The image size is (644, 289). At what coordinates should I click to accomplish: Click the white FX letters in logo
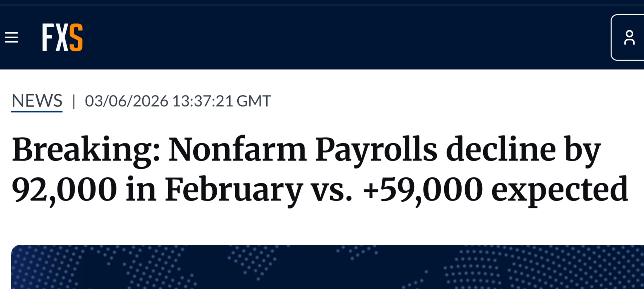click(x=55, y=37)
